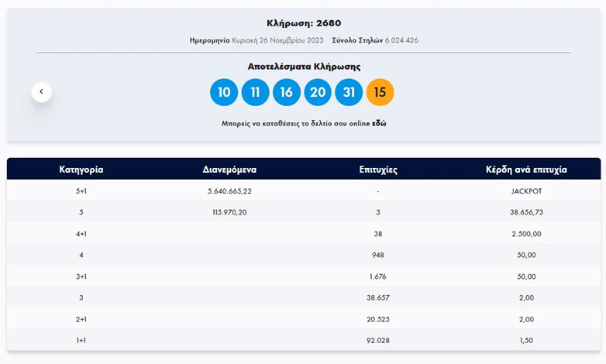The image size is (606, 364).
Task: Click the 'Κλήρωση: 2680' draw title
Action: (x=304, y=22)
